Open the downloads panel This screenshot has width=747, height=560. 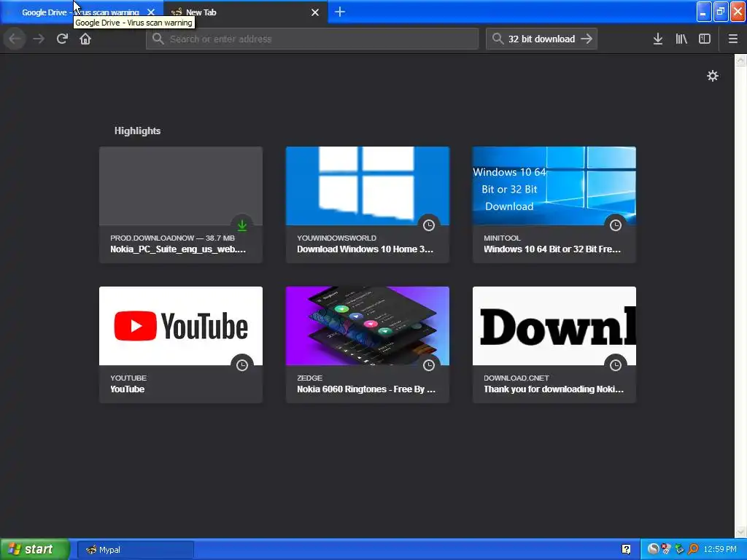click(658, 39)
